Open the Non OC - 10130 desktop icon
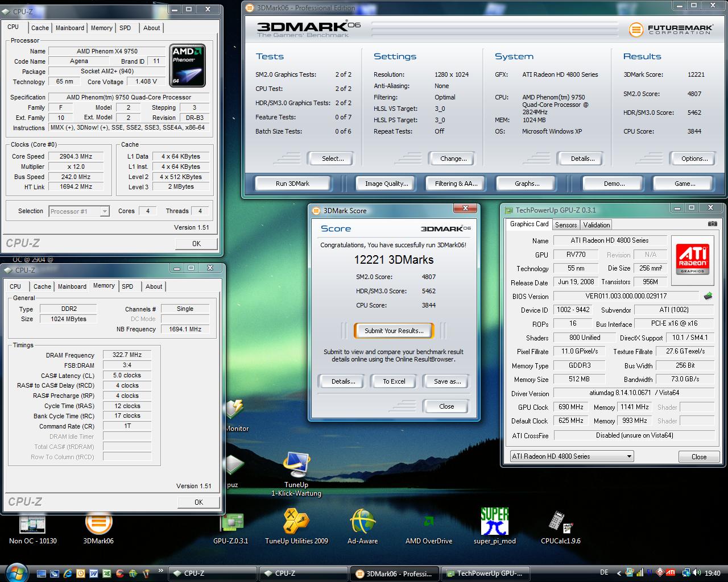 [x=32, y=529]
